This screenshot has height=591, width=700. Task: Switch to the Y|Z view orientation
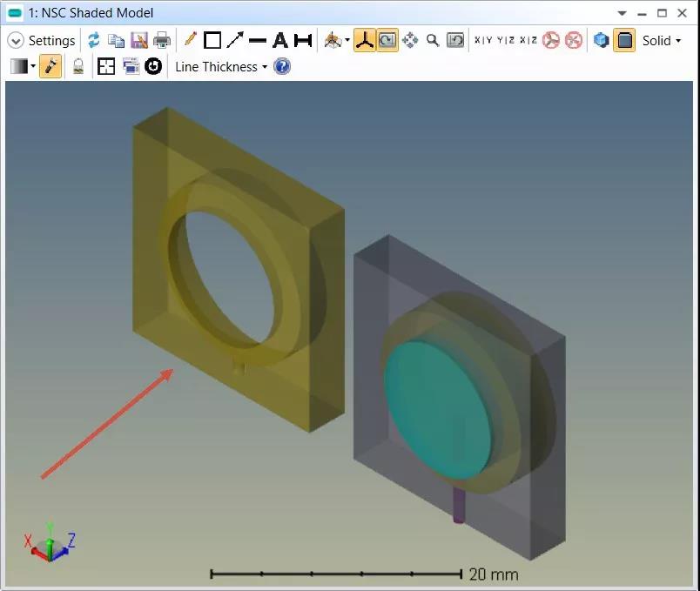505,40
